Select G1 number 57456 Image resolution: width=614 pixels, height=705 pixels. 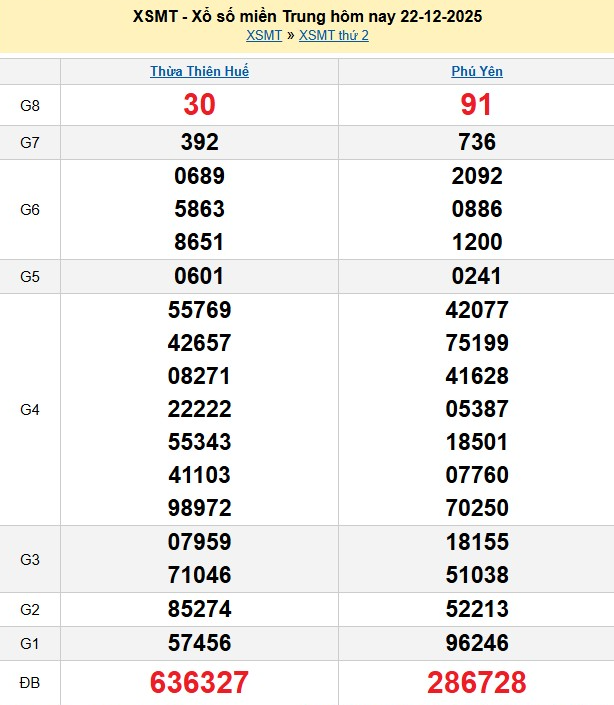(x=200, y=643)
